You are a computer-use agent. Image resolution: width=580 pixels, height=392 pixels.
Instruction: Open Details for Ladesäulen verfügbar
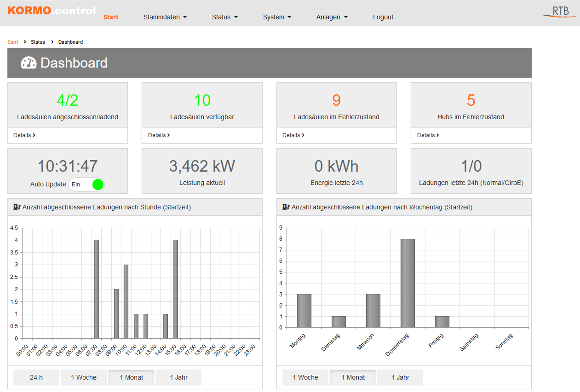[159, 135]
